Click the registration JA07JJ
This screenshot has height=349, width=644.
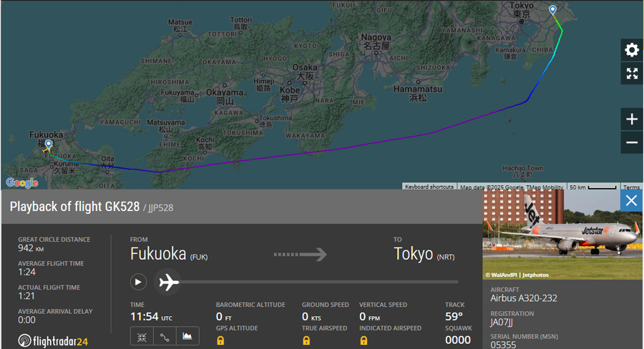pyautogui.click(x=502, y=323)
